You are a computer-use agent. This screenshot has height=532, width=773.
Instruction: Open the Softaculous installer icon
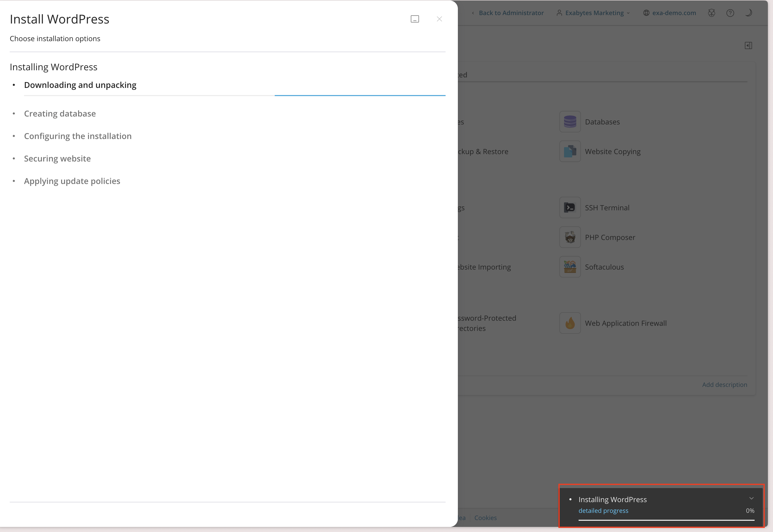coord(570,267)
